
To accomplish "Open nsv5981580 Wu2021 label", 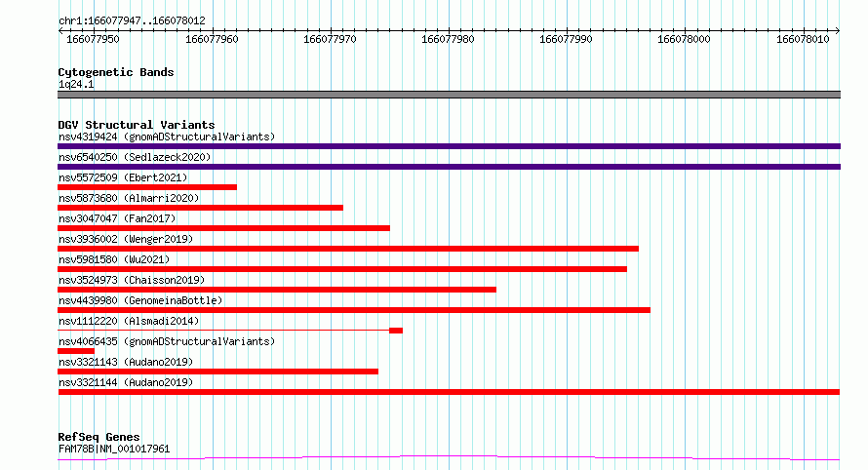I will 114,259.
